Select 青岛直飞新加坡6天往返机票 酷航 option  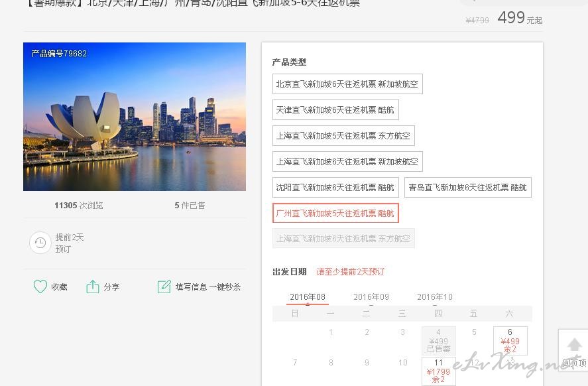click(x=467, y=188)
